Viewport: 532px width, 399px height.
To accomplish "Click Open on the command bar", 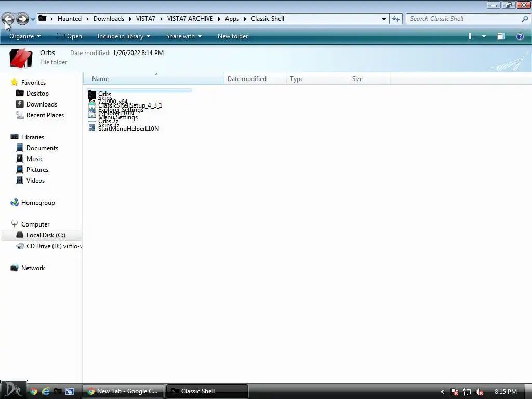I will pyautogui.click(x=69, y=36).
